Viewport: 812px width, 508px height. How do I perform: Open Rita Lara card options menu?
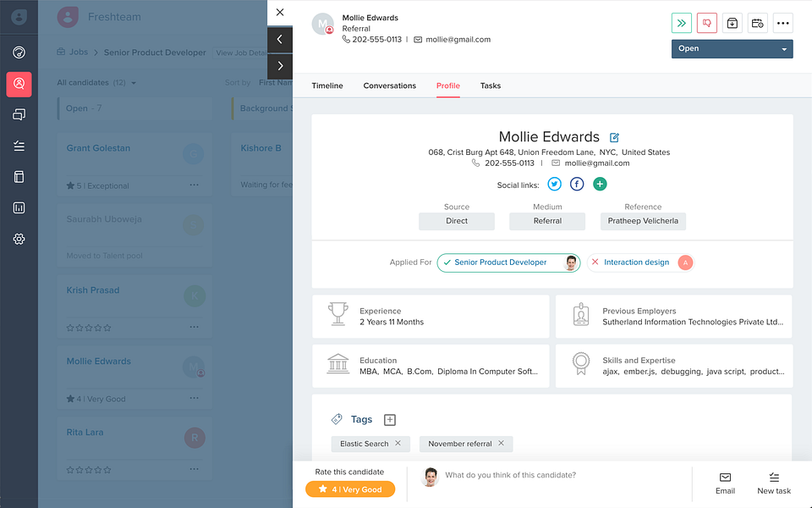click(x=195, y=469)
